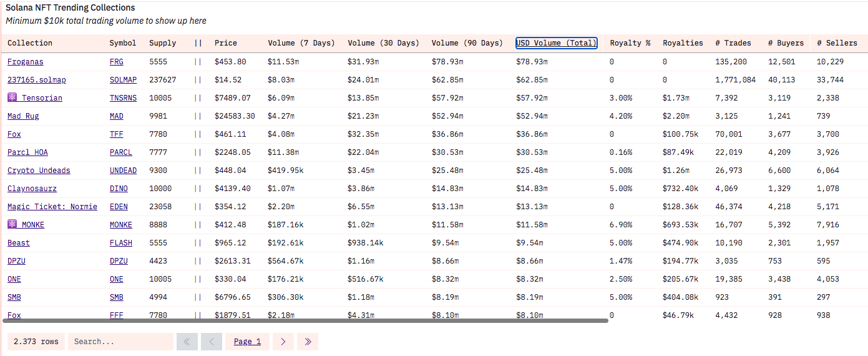Sort by # Trades column header

[x=733, y=43]
